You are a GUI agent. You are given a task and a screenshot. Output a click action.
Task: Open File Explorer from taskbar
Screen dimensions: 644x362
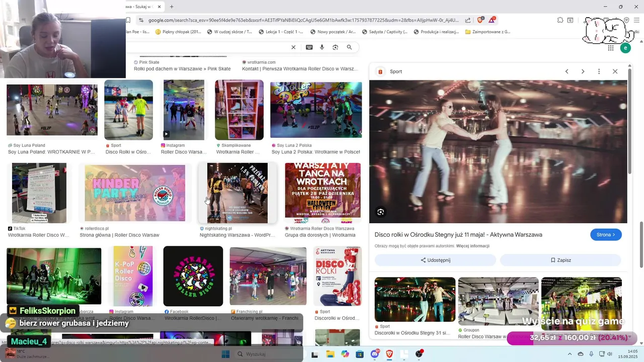330,354
